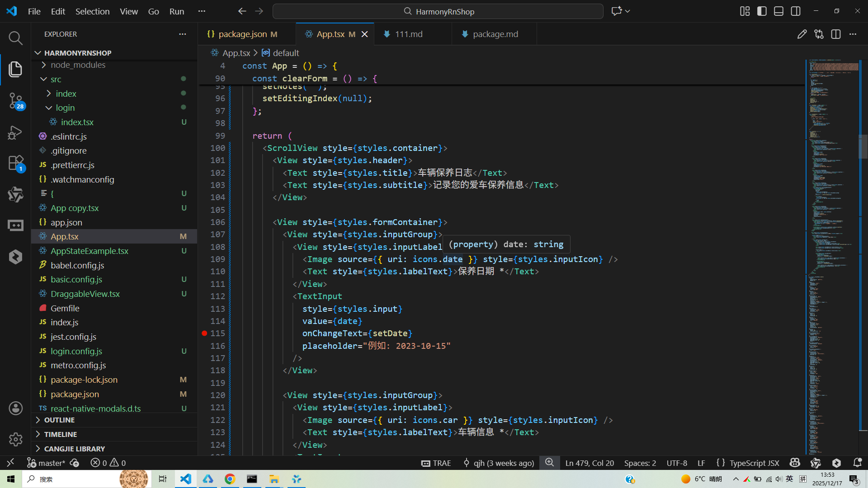Click the master branch indicator
This screenshot has width=868, height=488.
tap(46, 463)
